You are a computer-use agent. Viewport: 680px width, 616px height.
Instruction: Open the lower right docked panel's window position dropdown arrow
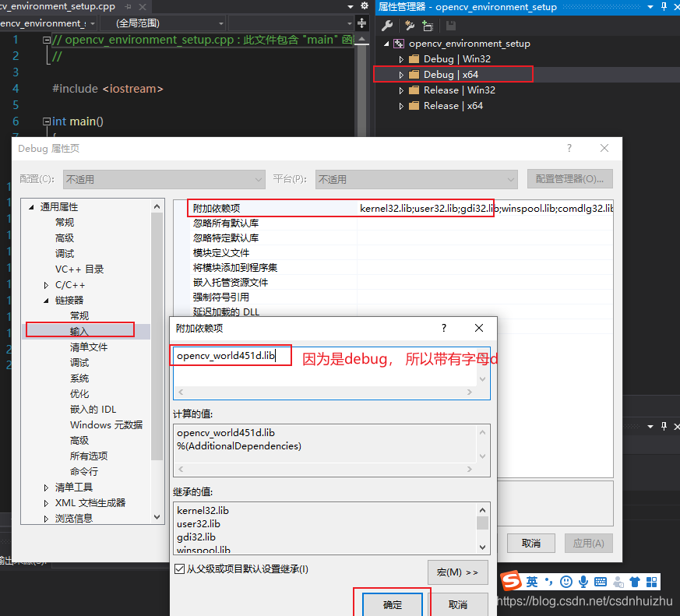(650, 427)
